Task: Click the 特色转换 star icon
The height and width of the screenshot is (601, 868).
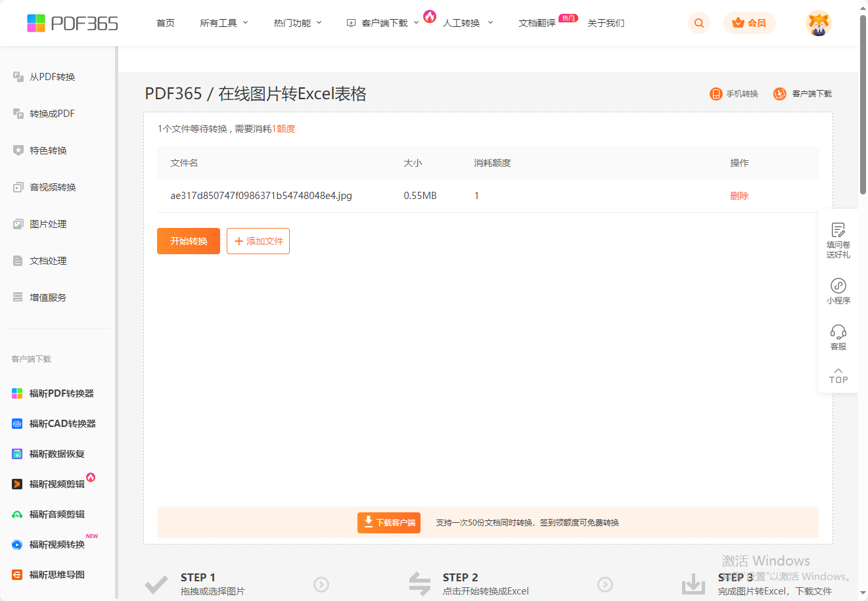Action: pos(18,150)
